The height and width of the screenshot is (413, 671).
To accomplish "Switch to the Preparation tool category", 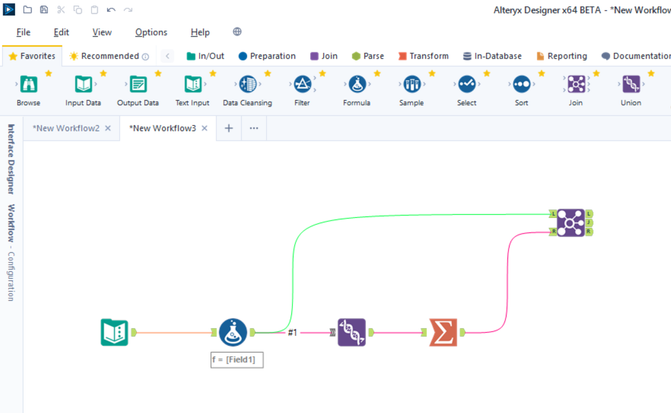I will click(x=267, y=56).
